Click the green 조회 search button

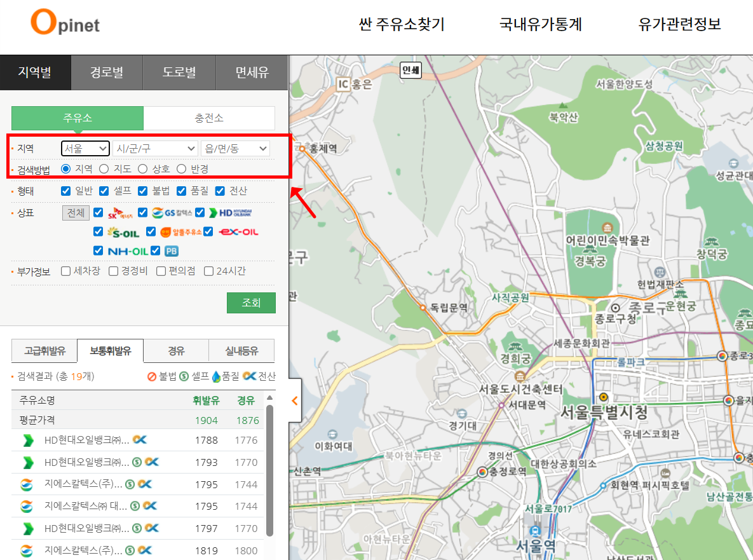[x=251, y=303]
